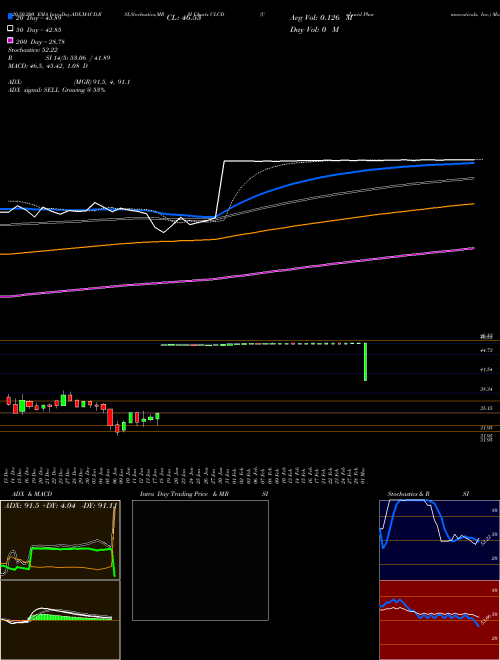The width and height of the screenshot is (500, 660).
Task: Click the 'Stochastics & RSI' panel title
Action: (x=428, y=494)
